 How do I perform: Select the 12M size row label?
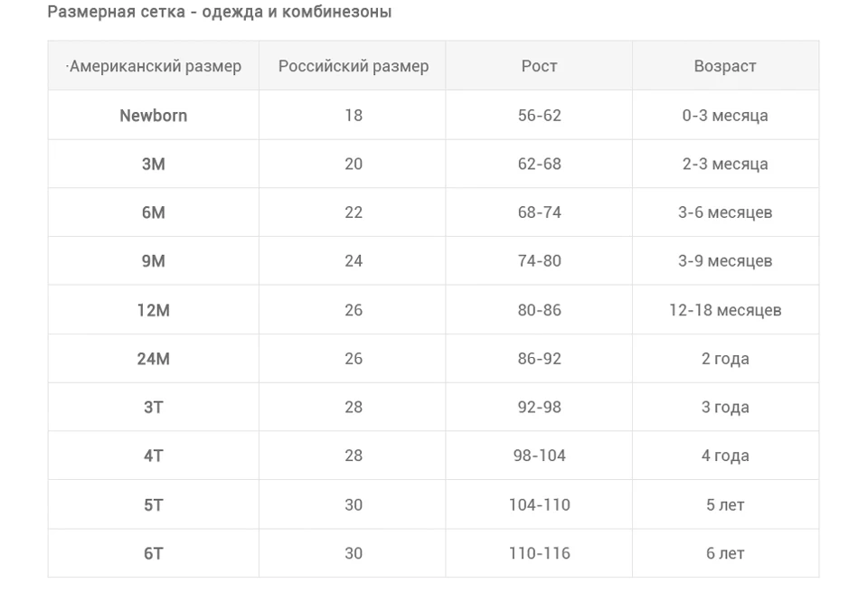[154, 310]
